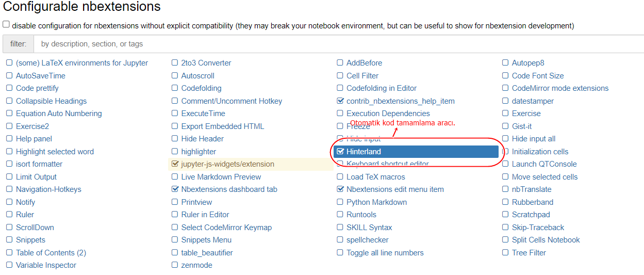Image resolution: width=644 pixels, height=275 pixels.
Task: Tick the Toggle all line numbers checkbox
Action: 340,253
